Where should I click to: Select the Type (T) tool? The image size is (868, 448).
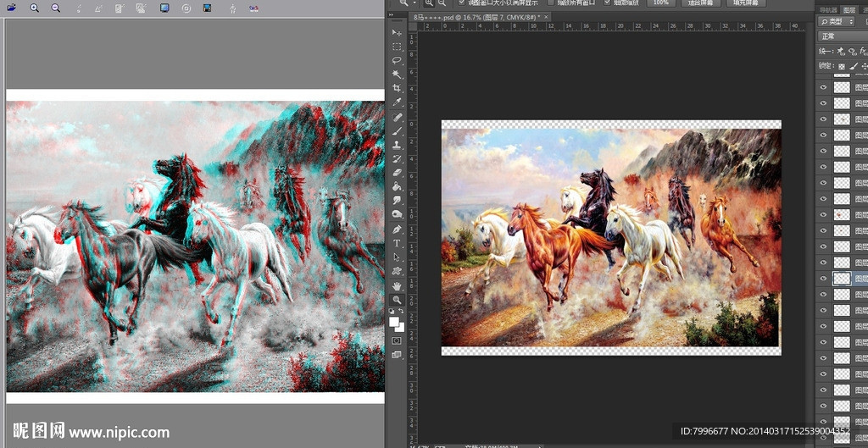pos(397,243)
